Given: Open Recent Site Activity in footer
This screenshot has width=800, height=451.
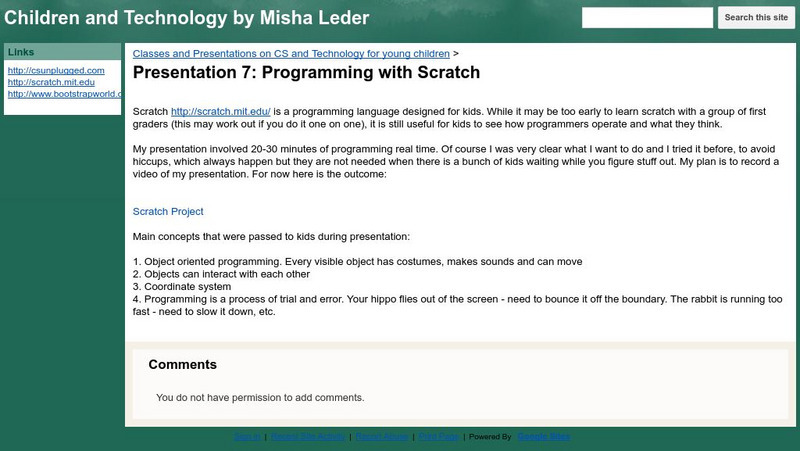Looking at the screenshot, I should pyautogui.click(x=308, y=437).
